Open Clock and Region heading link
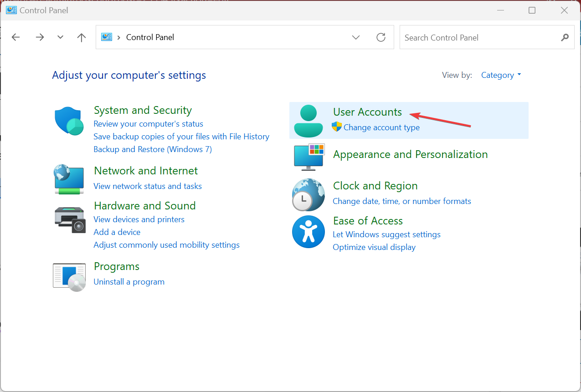 pyautogui.click(x=375, y=186)
